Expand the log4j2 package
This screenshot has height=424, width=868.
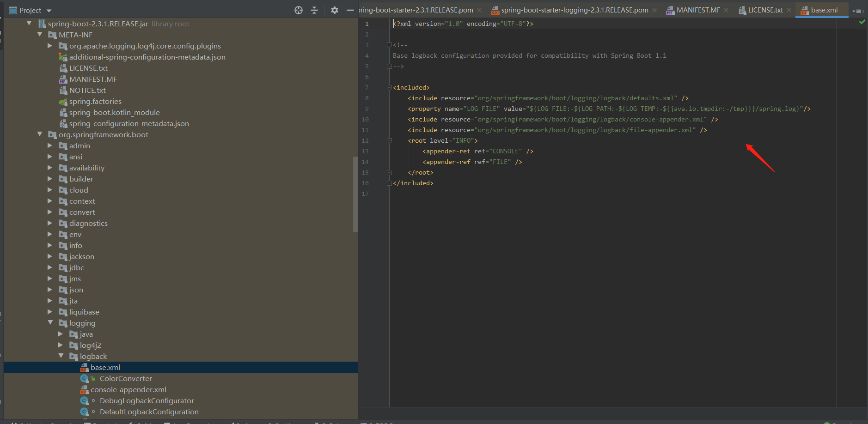click(61, 345)
